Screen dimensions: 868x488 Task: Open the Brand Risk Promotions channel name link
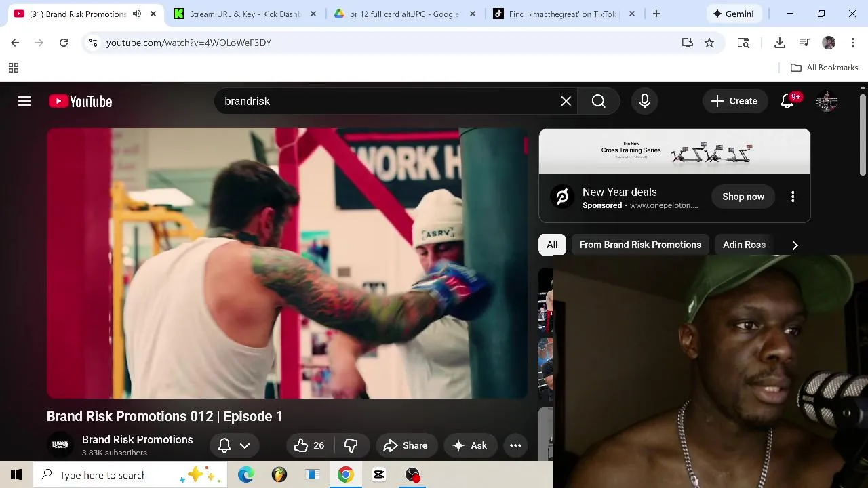click(x=138, y=439)
